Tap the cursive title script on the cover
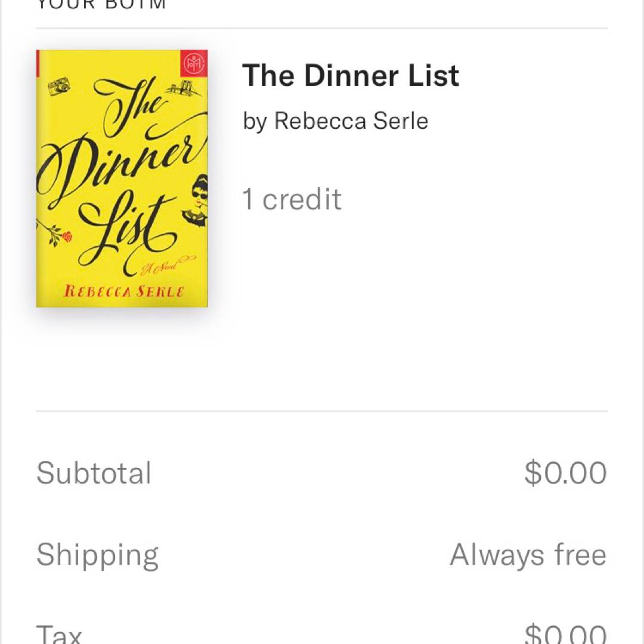This screenshot has height=644, width=644. [119, 173]
